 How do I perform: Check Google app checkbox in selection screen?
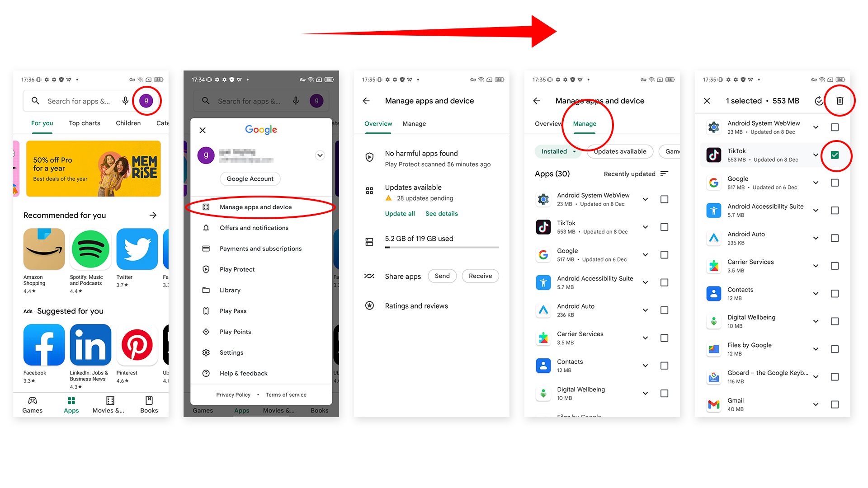[835, 183]
